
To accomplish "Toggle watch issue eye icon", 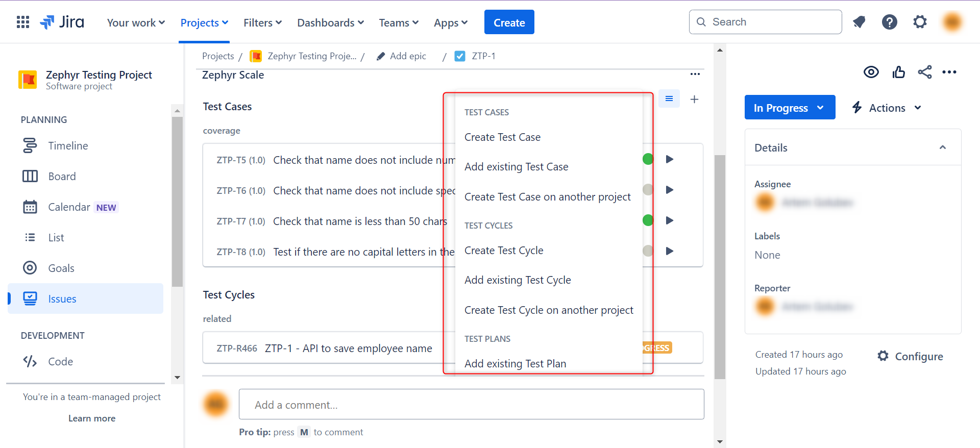I will (871, 72).
